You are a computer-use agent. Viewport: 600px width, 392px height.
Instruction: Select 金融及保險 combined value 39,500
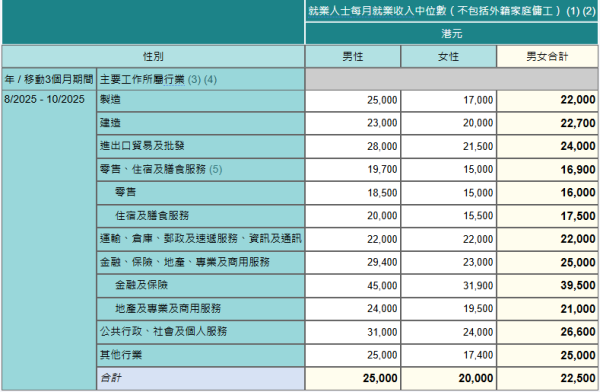(547, 285)
